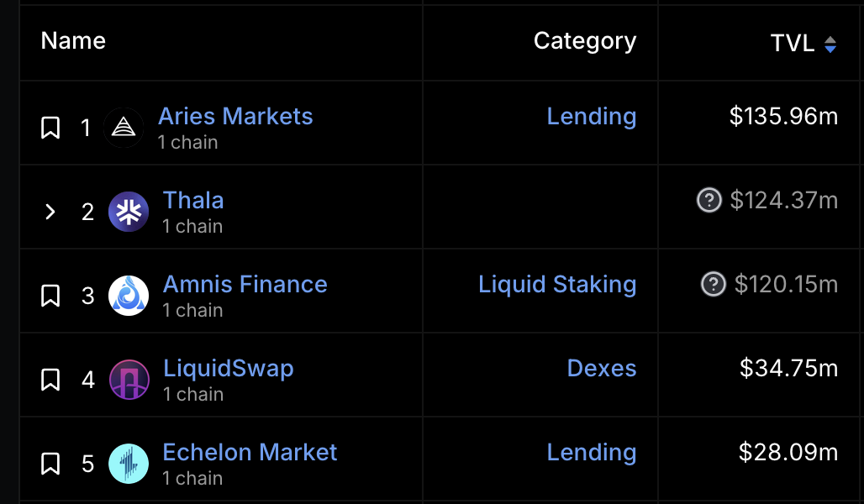Click question mark beside $124.37m
The height and width of the screenshot is (504, 864).
(709, 200)
